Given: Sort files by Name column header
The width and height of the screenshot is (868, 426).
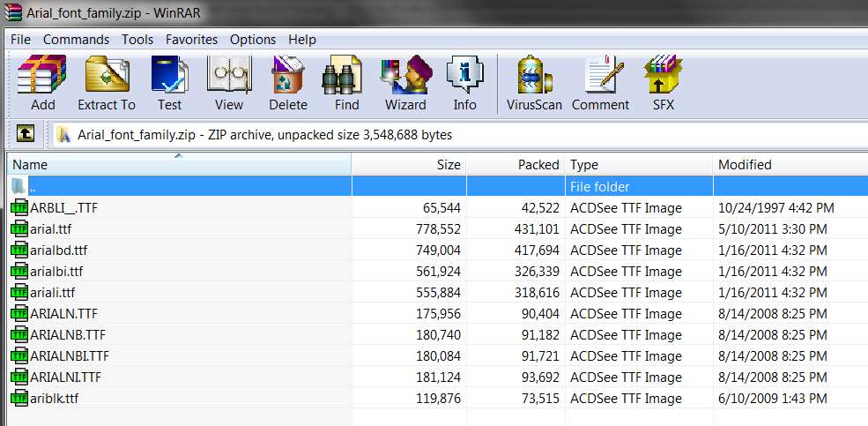Looking at the screenshot, I should click(x=179, y=165).
